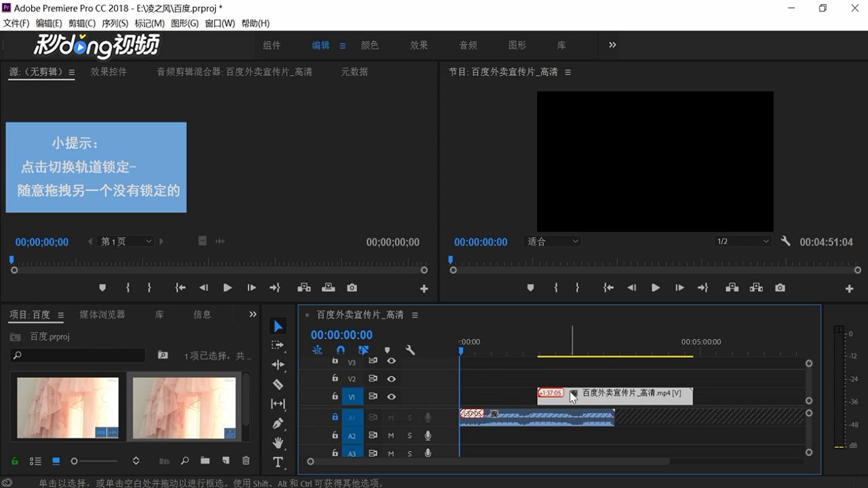Viewport: 868px width, 488px height.
Task: Switch Project panel to list view
Action: pyautogui.click(x=35, y=461)
